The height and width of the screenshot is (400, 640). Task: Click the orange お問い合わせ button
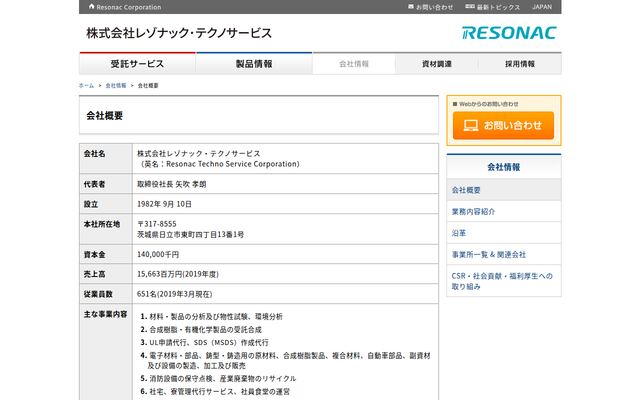point(503,125)
